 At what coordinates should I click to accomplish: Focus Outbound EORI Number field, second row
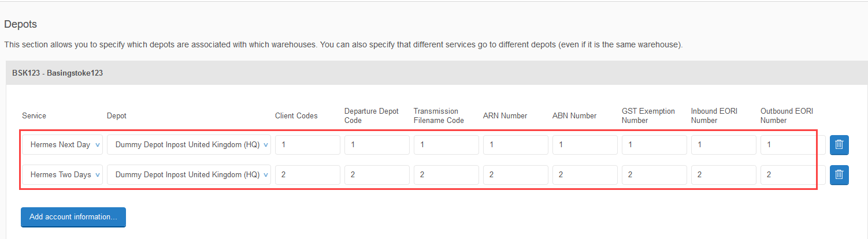click(793, 174)
